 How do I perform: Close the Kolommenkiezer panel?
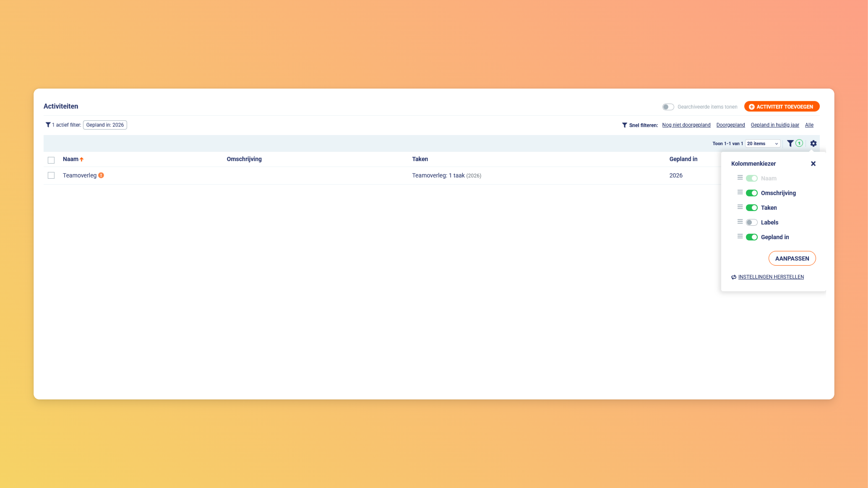coord(813,164)
